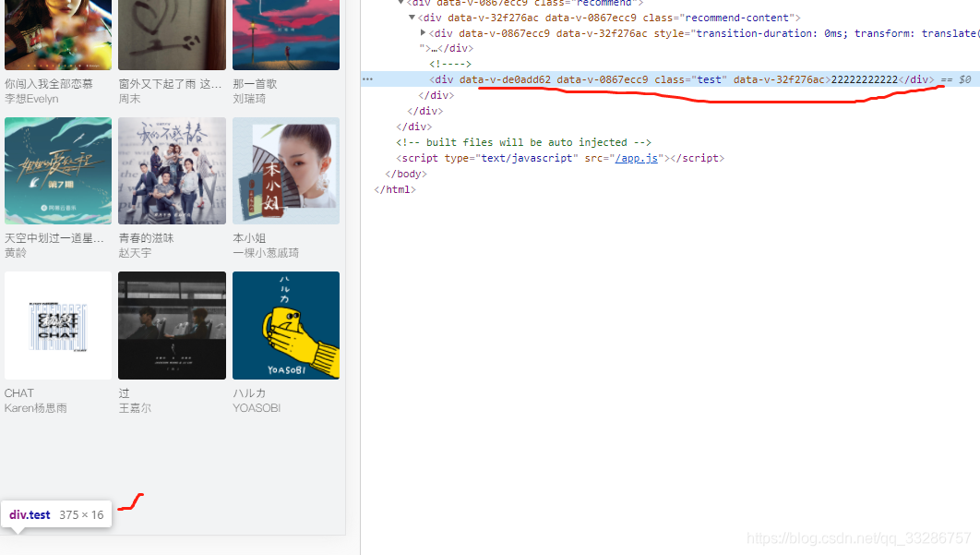The height and width of the screenshot is (555, 980).
Task: Click song title 那一首歌
Action: pos(255,84)
